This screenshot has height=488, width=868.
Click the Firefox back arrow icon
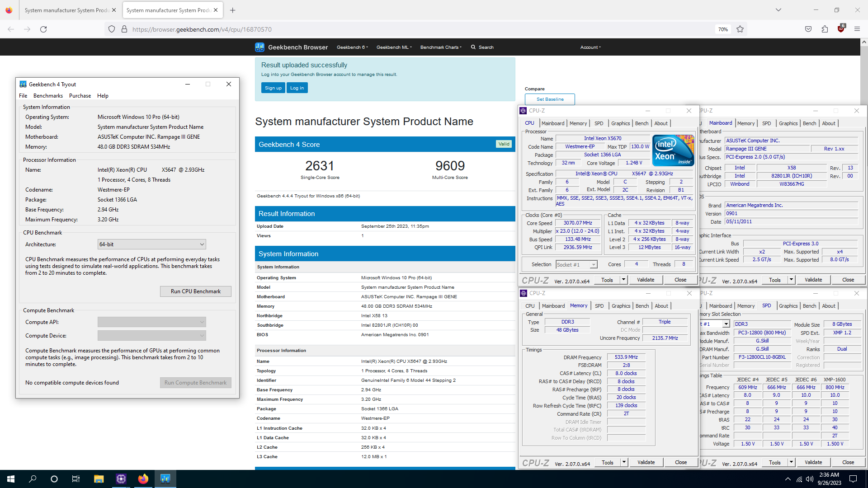pyautogui.click(x=11, y=29)
